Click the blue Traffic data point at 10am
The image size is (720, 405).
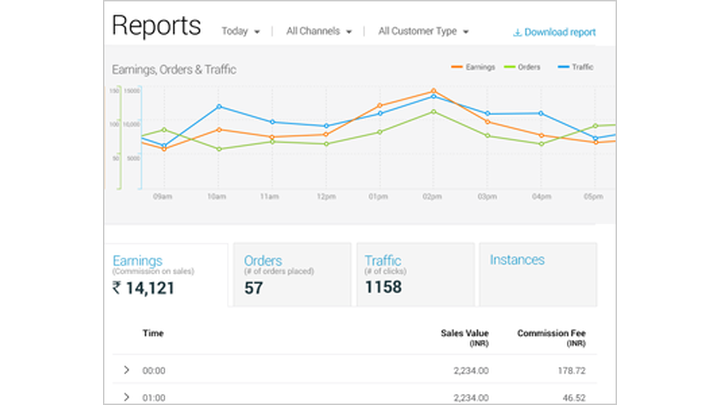point(219,107)
